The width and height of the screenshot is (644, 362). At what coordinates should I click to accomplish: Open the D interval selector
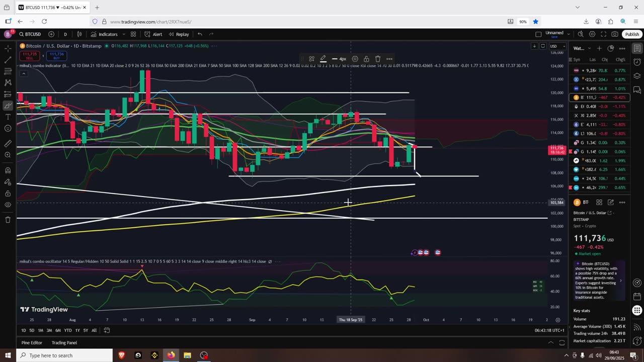coord(65,34)
